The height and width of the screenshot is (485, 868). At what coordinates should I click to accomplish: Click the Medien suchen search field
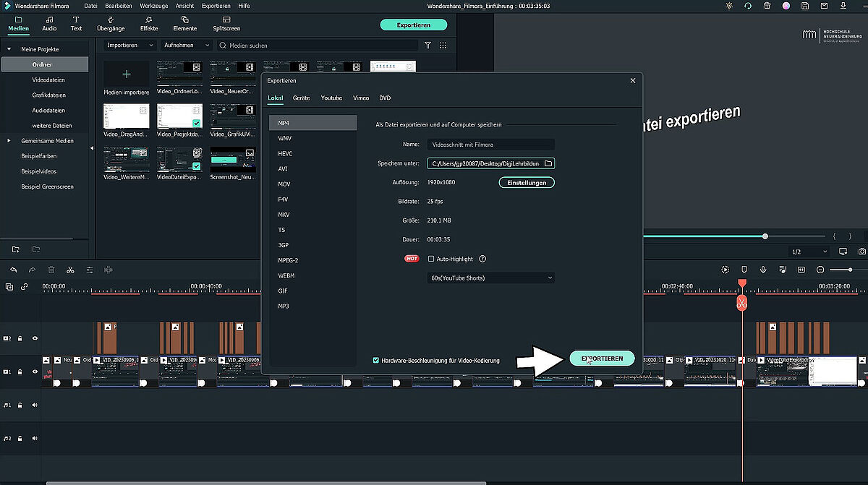pyautogui.click(x=318, y=45)
